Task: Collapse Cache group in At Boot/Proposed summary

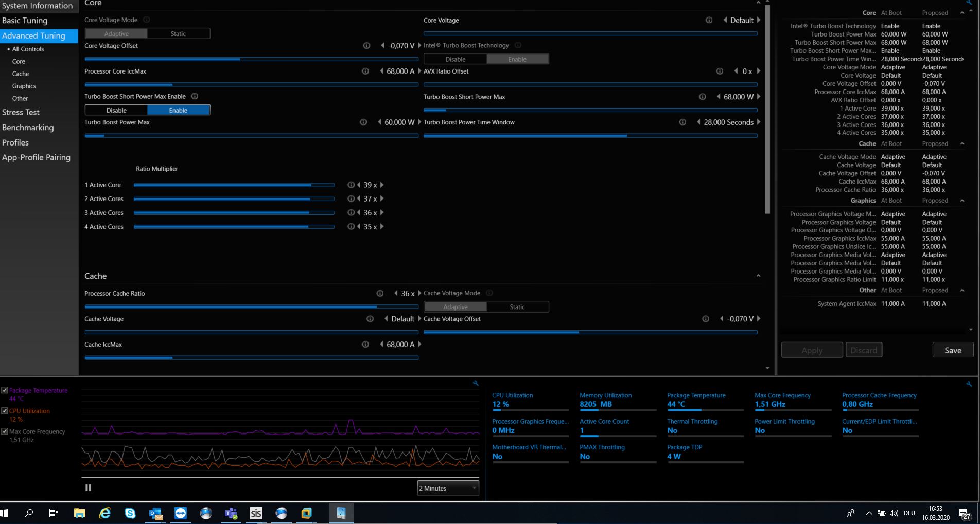Action: pyautogui.click(x=962, y=143)
